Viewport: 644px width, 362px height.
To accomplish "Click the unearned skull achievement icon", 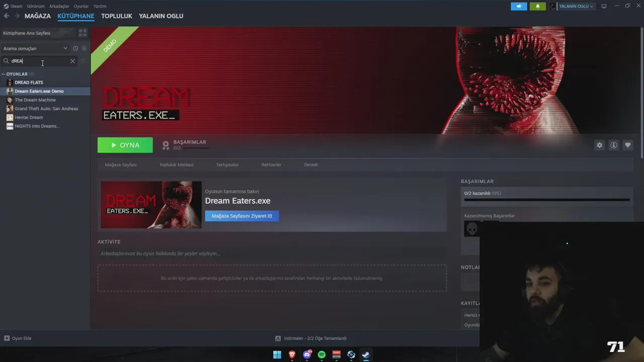I will coord(472,229).
